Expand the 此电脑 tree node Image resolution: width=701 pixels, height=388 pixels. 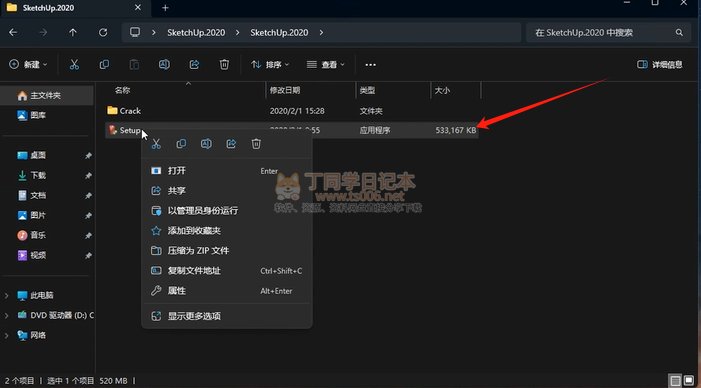[6, 295]
